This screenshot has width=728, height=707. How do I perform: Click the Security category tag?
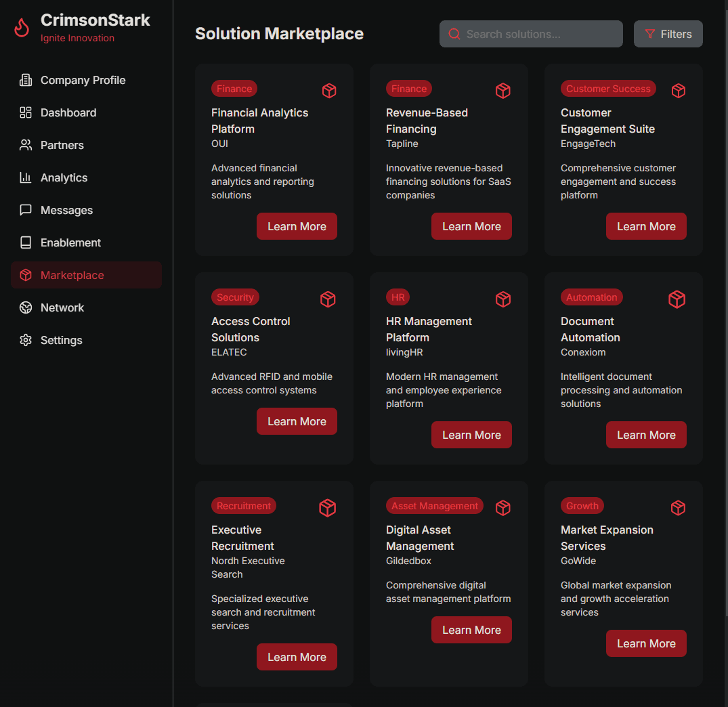click(x=235, y=297)
